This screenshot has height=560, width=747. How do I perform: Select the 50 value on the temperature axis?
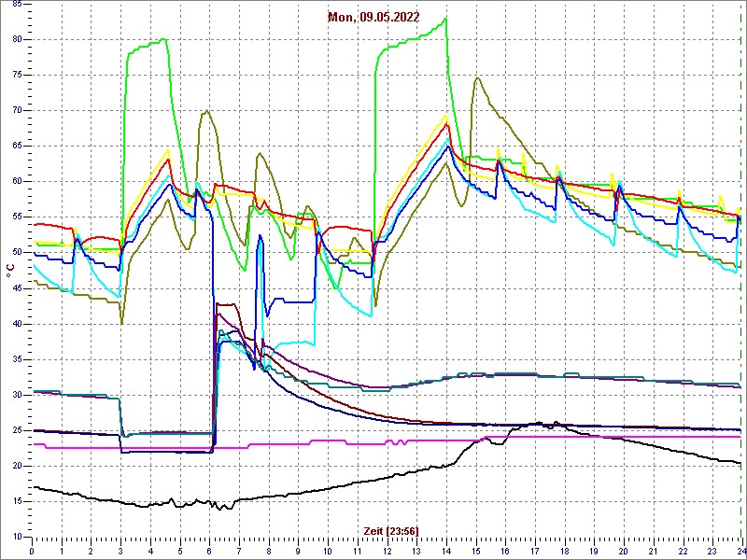[x=17, y=253]
